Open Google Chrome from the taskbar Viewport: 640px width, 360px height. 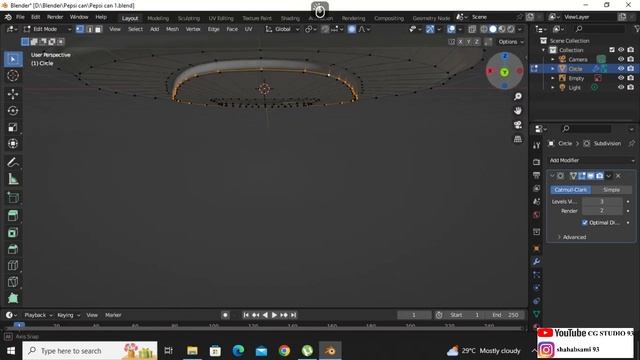tap(284, 351)
